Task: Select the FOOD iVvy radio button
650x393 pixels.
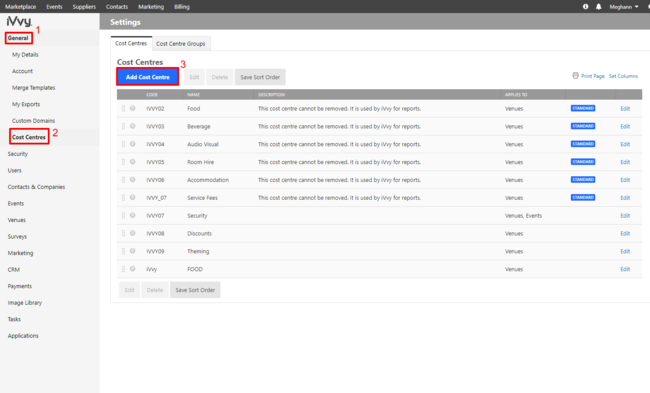Action: [x=133, y=269]
